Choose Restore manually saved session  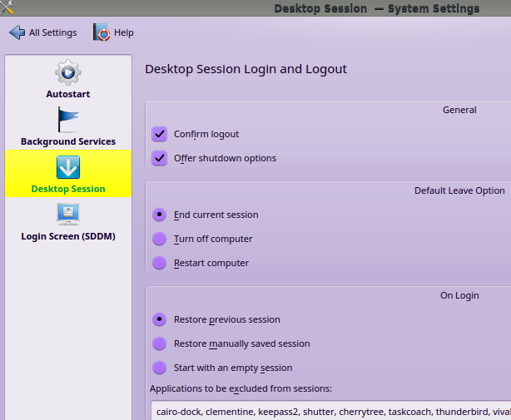pos(160,343)
